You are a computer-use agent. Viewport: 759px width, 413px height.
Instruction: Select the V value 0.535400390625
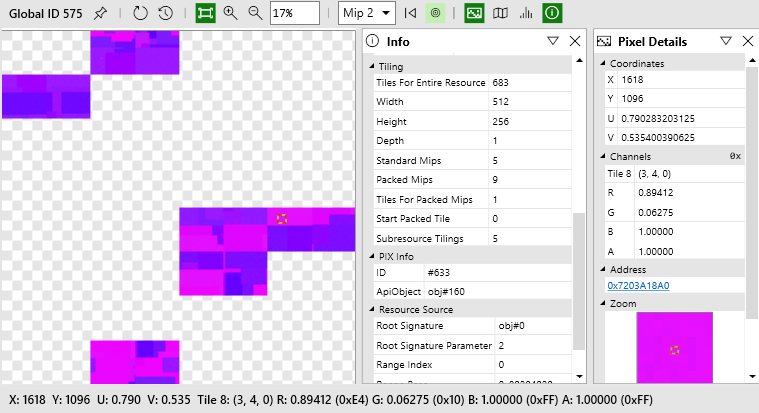(x=658, y=138)
